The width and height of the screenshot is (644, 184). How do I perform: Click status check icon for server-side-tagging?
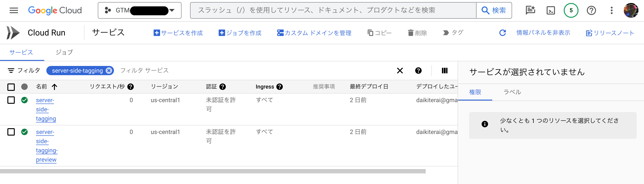[24, 100]
